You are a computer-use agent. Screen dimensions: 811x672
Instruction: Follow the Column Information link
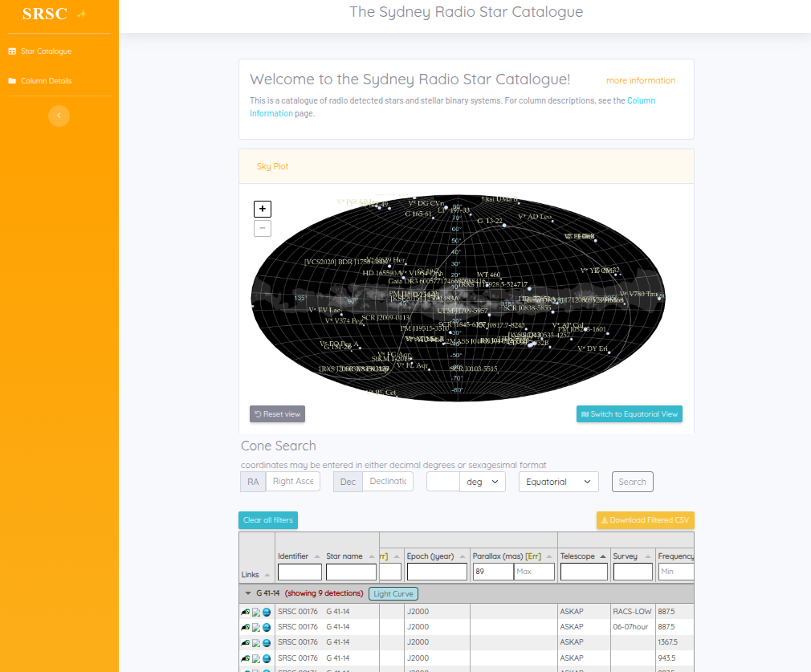(x=641, y=100)
